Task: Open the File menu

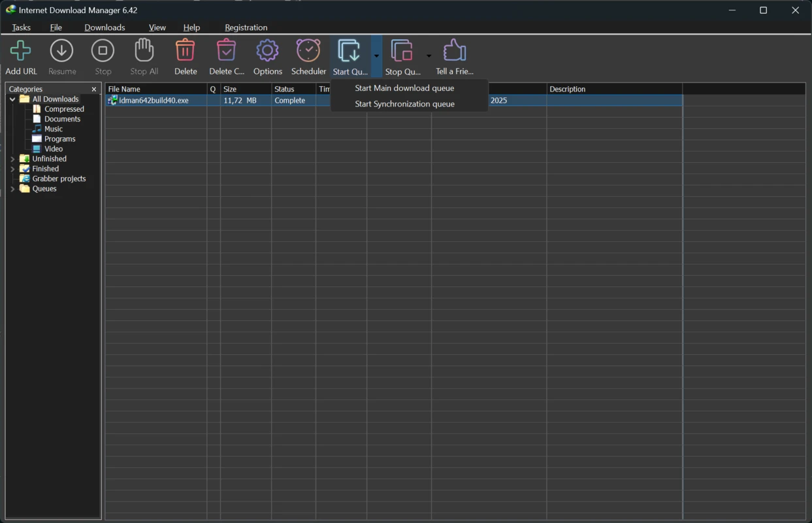Action: point(56,27)
